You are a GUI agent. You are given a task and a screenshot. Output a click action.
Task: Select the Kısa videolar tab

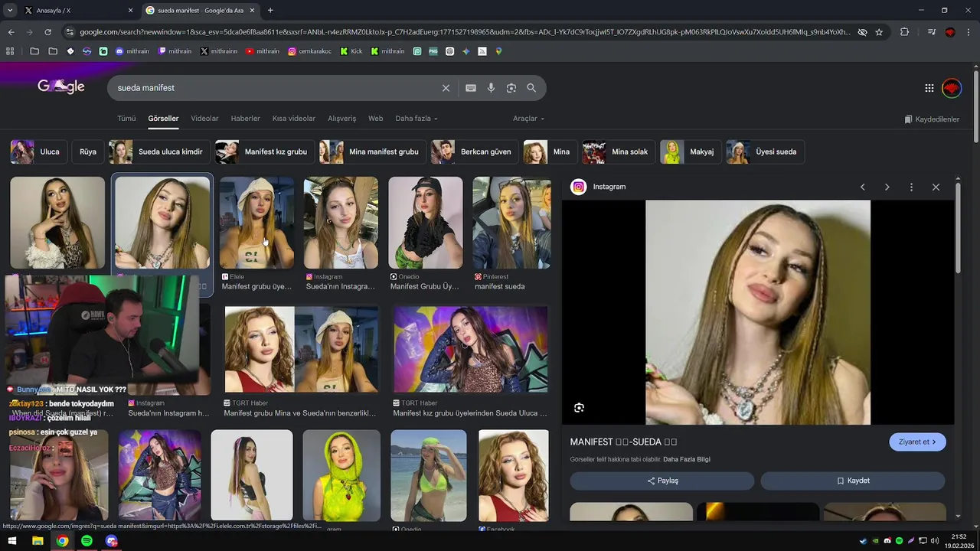click(294, 119)
